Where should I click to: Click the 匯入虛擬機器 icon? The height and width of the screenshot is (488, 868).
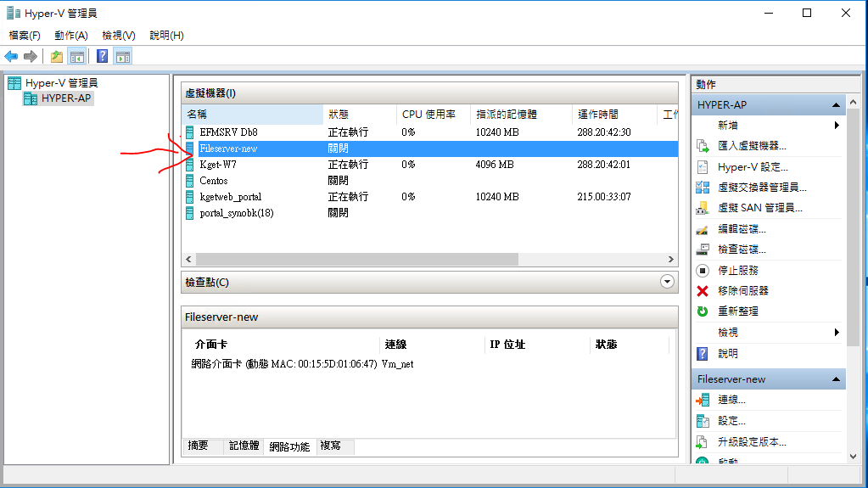coord(703,146)
